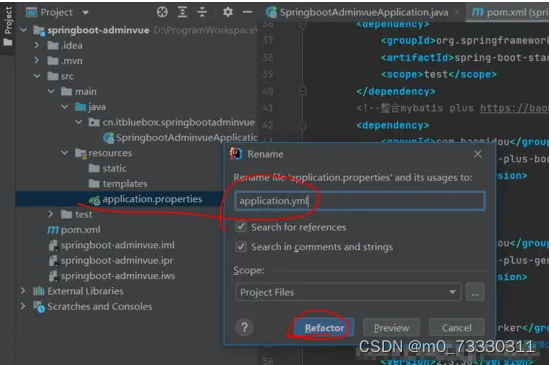This screenshot has height=365, width=551.
Task: Expand the test folder
Action: (51, 214)
